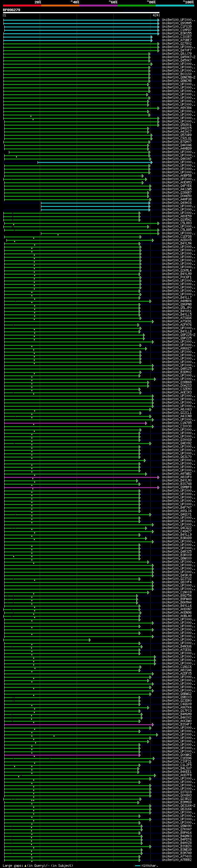Select the UniRef100_Q4RSZ5 hit label
The height and width of the screenshot is (868, 197).
click(177, 369)
